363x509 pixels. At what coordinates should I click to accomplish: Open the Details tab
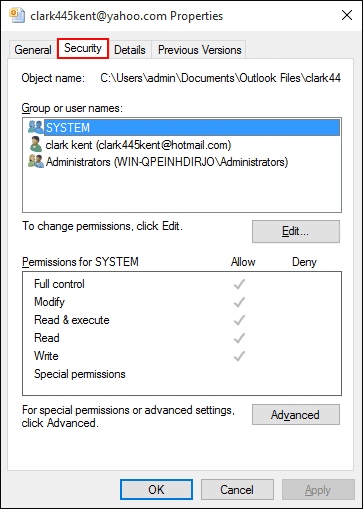130,50
